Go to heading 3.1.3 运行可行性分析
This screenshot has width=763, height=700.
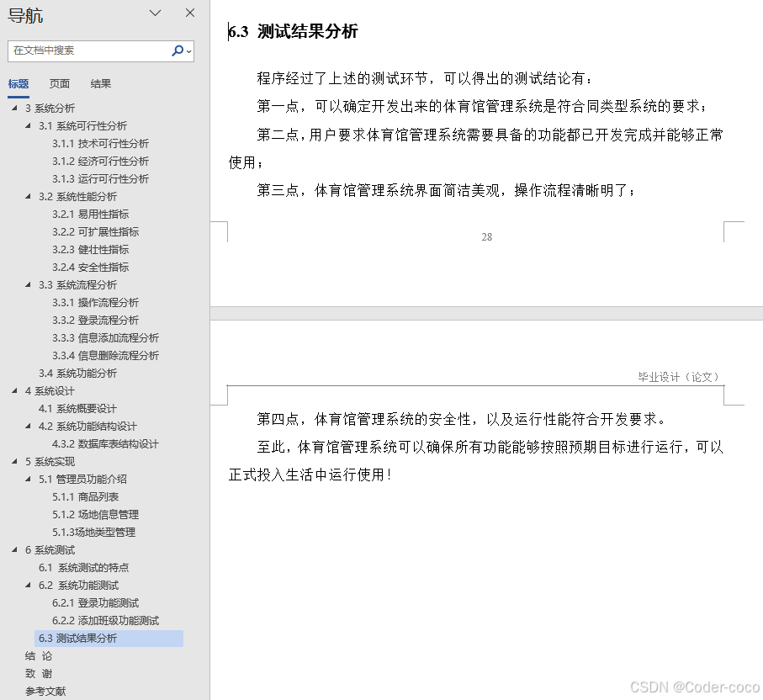[101, 178]
